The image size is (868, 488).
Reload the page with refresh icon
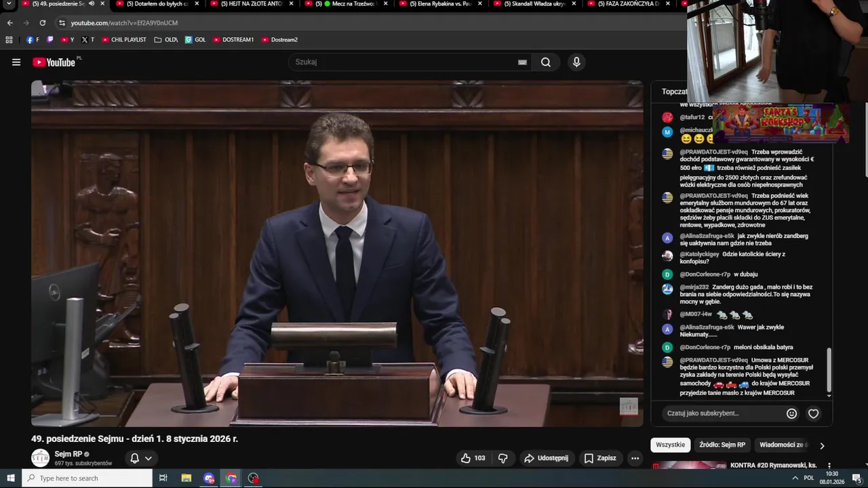tap(42, 23)
